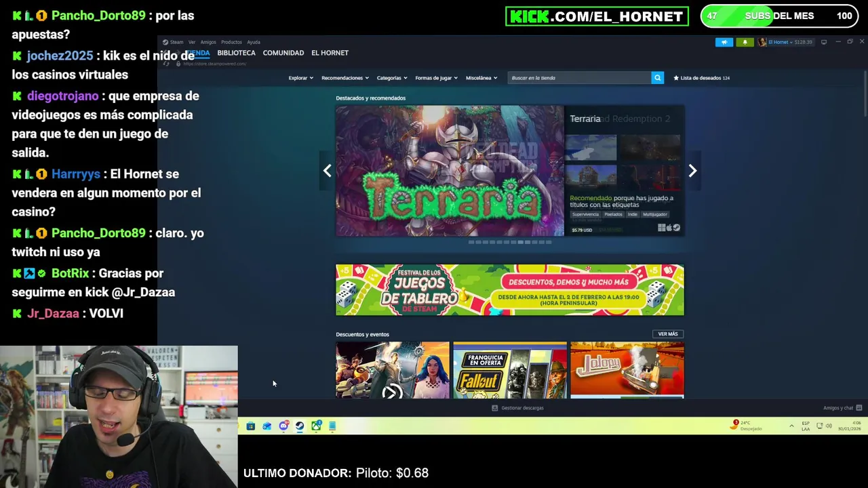Screen dimensions: 868x488
Task: Open Discord icon in Windows taskbar
Action: 283,426
